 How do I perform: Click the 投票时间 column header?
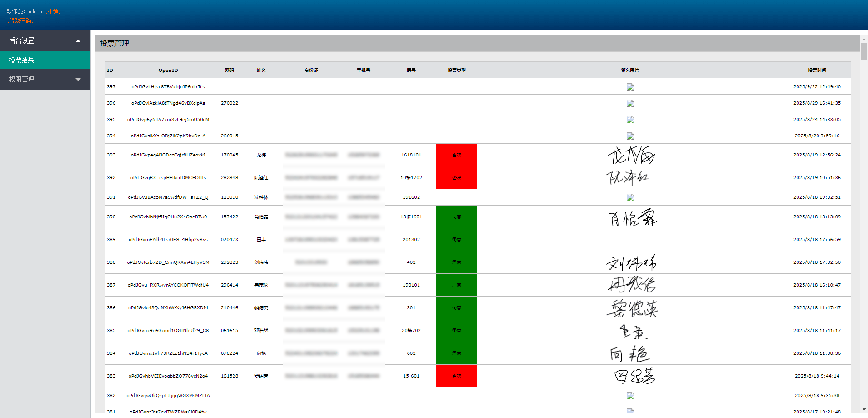(x=817, y=71)
